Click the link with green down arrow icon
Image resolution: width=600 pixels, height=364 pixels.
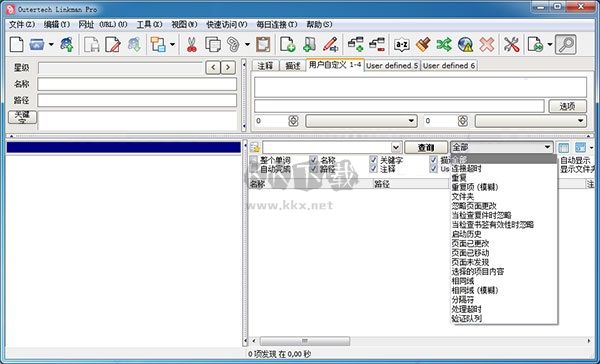coord(134,44)
